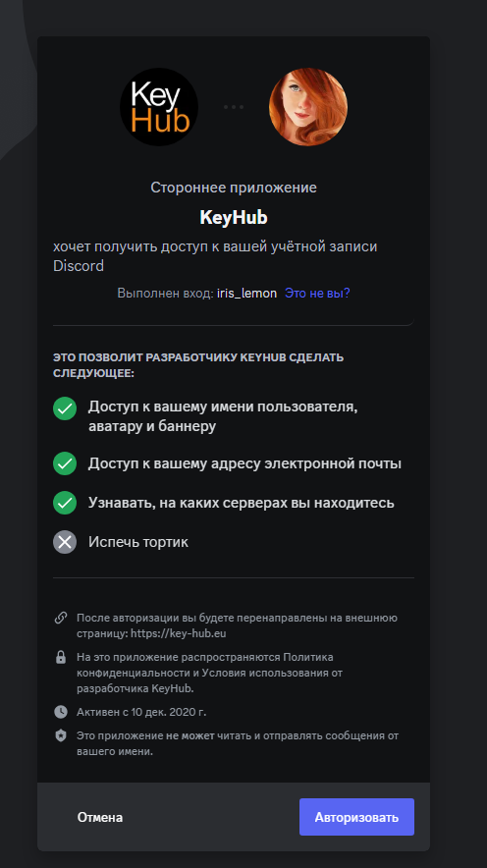The height and width of the screenshot is (868, 487).
Task: Click the 'Активен с 10 дек. 2020 г.' text
Action: point(141,712)
